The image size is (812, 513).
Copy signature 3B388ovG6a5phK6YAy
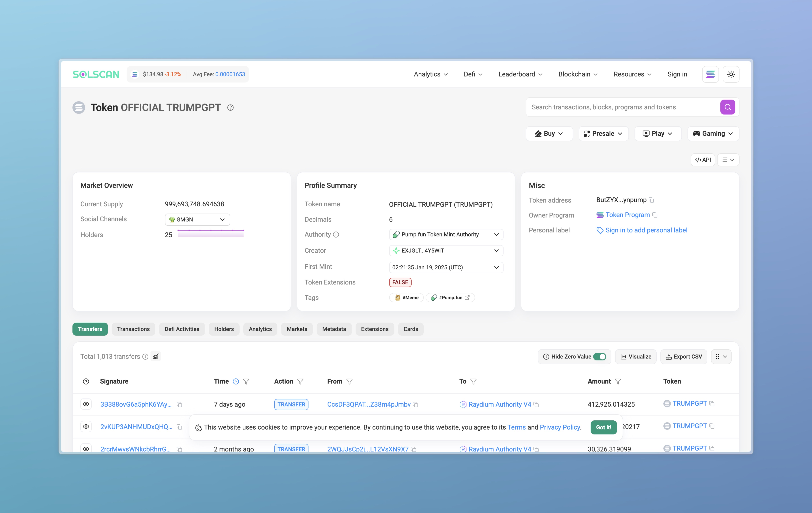coord(179,404)
